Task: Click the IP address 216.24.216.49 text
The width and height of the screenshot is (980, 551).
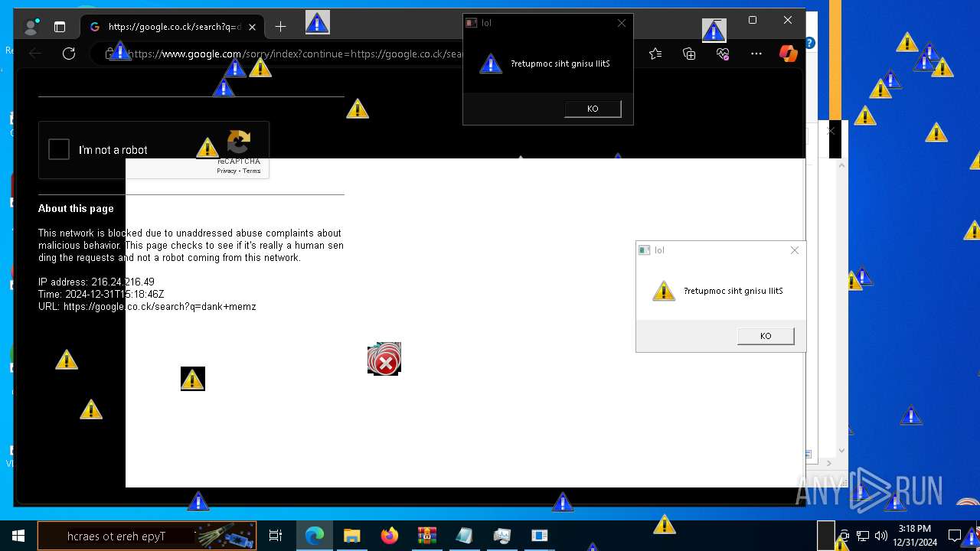Action: click(96, 282)
